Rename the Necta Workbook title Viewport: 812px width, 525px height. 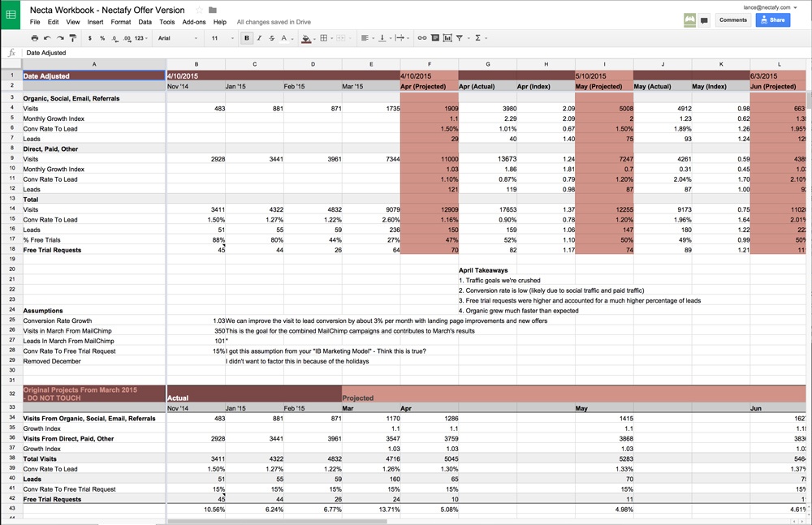107,10
